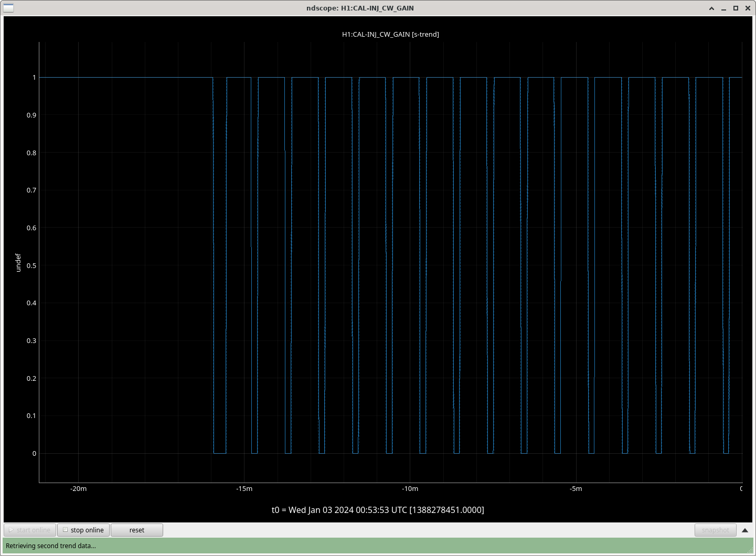Click the shade window chevron in the title bar
The image size is (756, 556).
[711, 8]
